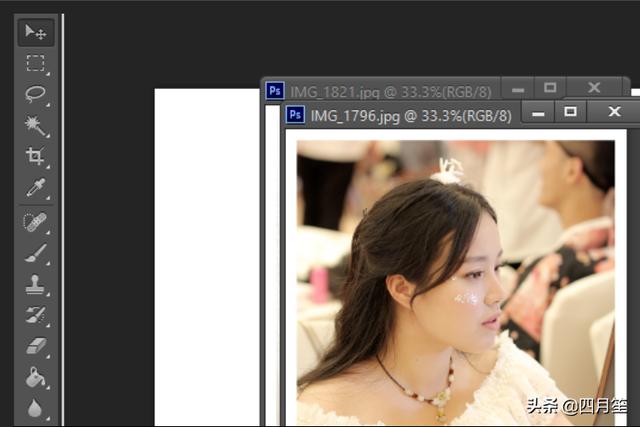Maximize the IMG_1821.jpg window

click(x=550, y=88)
